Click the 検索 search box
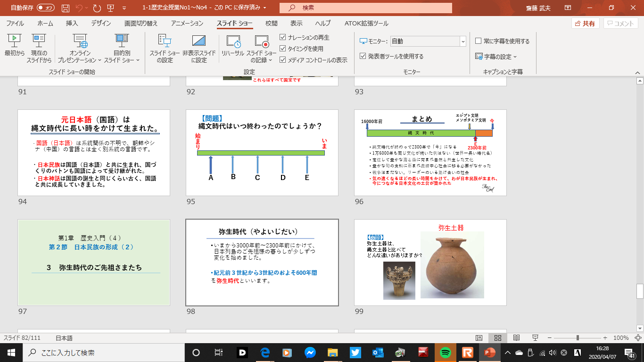 coord(365,8)
